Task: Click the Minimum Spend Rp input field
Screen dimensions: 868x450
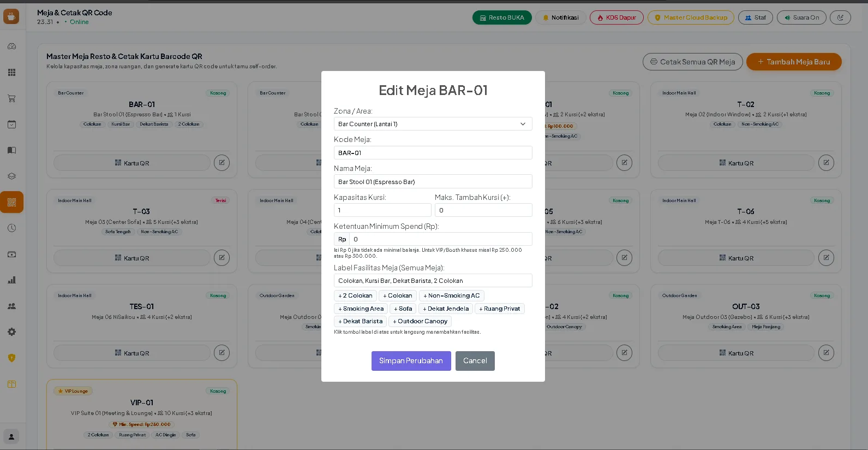Action: [x=440, y=239]
